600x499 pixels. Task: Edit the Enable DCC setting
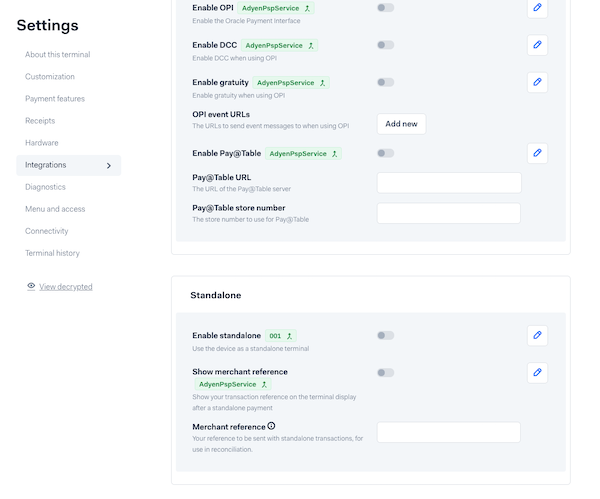pyautogui.click(x=537, y=45)
